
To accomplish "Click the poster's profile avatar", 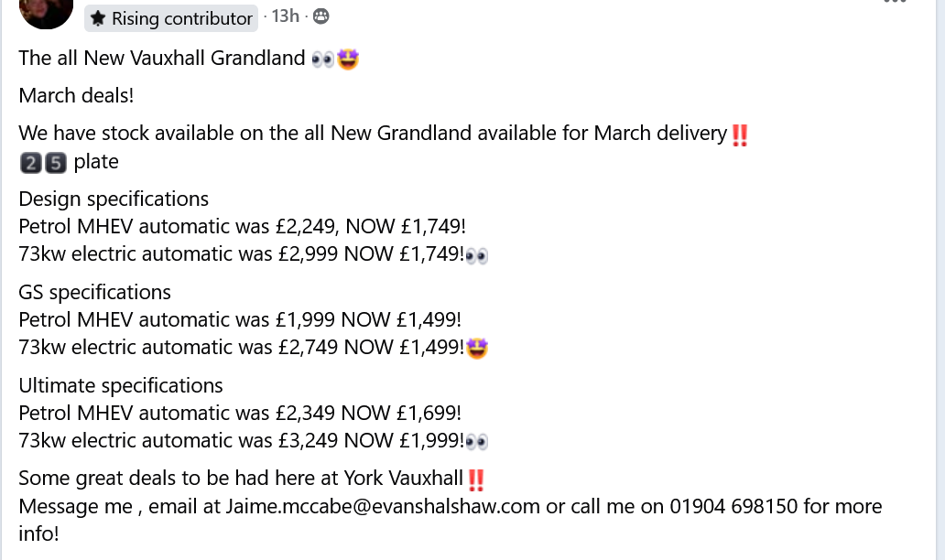I will point(46,9).
